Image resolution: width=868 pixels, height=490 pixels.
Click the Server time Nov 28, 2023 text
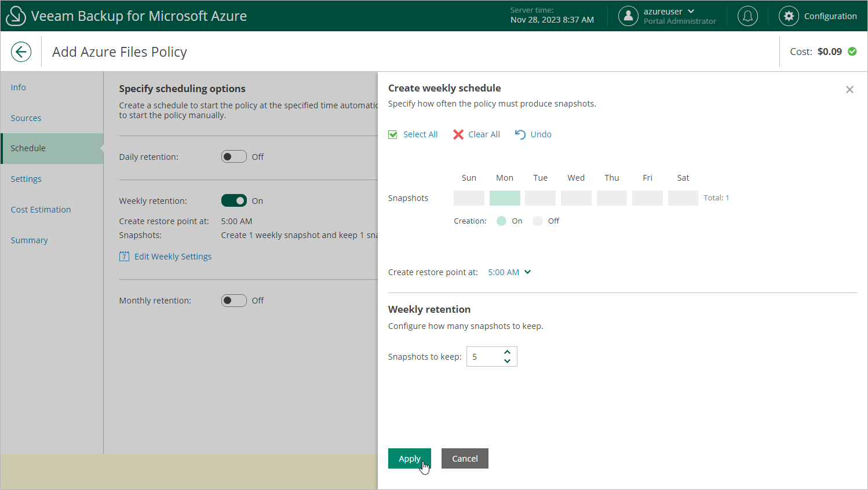[x=552, y=20]
